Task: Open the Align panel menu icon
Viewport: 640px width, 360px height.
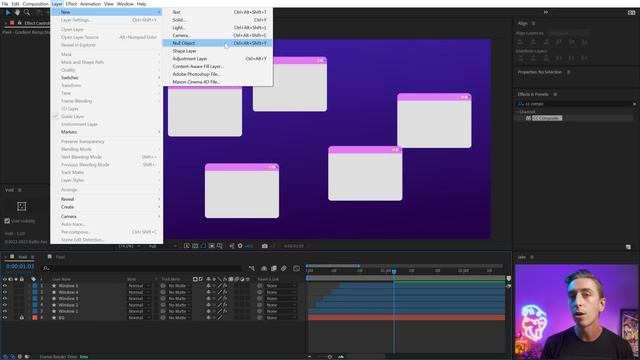Action: tap(533, 23)
